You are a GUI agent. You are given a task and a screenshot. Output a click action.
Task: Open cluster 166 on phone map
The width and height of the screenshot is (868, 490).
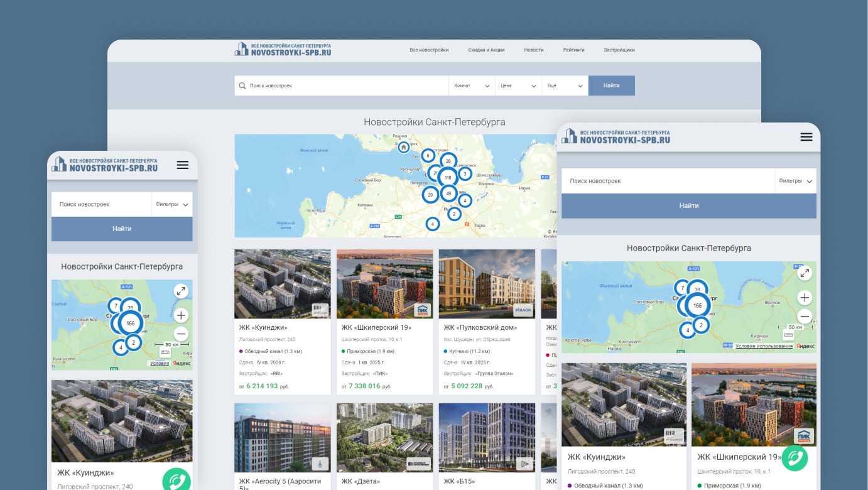(x=130, y=324)
